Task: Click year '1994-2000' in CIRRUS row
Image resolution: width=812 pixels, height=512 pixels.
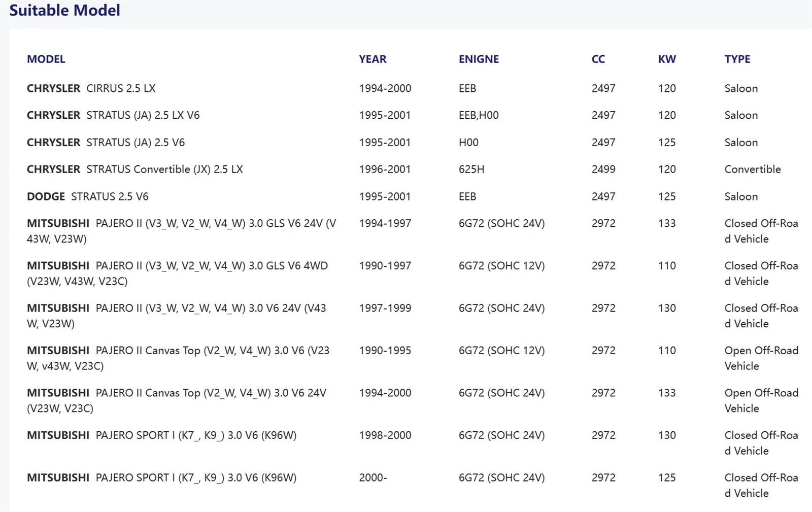Action: coord(385,88)
